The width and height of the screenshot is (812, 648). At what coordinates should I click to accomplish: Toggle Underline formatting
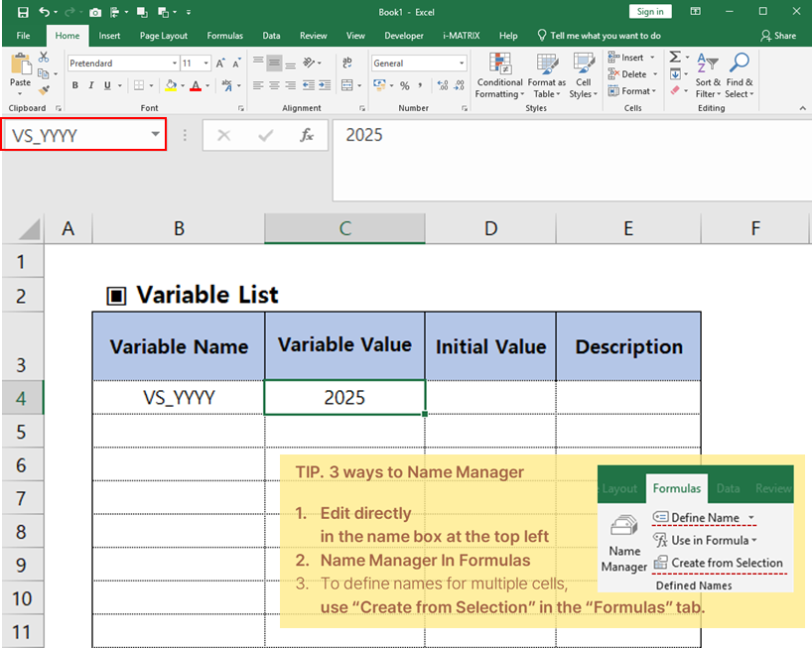tap(108, 86)
